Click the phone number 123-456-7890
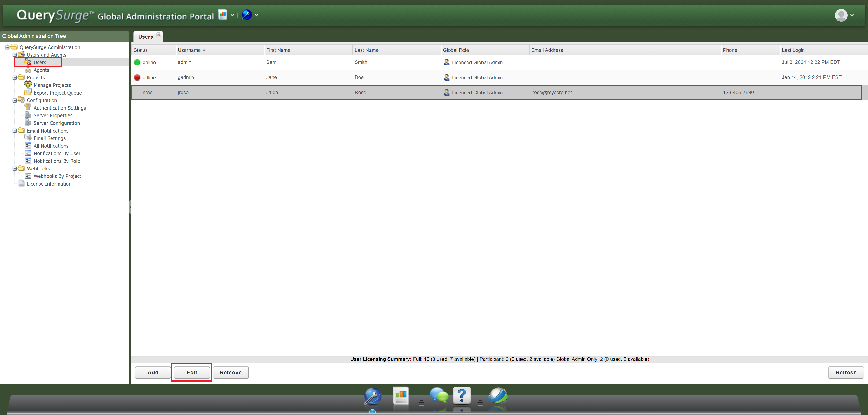The width and height of the screenshot is (868, 415). click(x=738, y=93)
